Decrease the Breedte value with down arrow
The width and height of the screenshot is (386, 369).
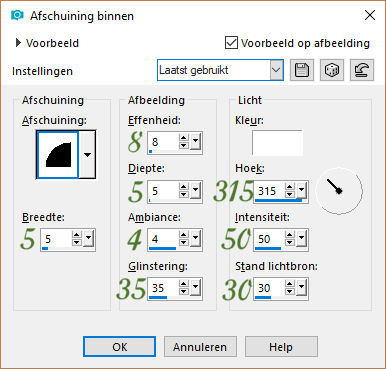[77, 243]
